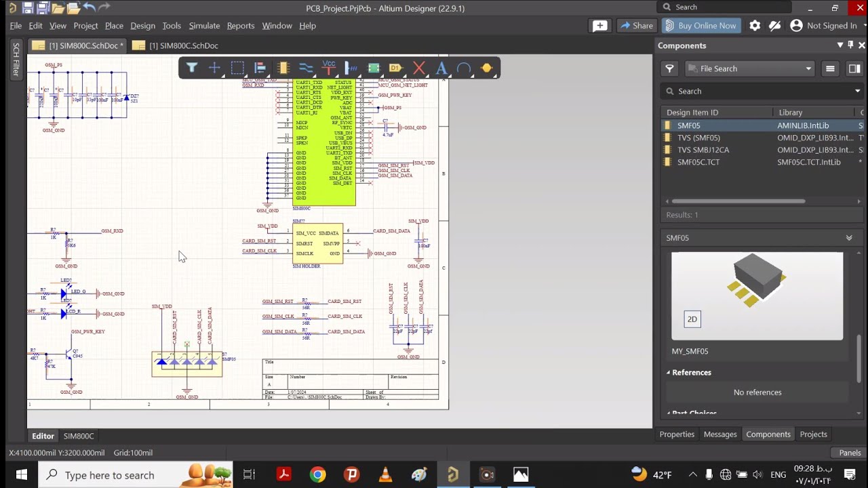The height and width of the screenshot is (488, 868).
Task: Place a D1 port
Action: tap(396, 68)
